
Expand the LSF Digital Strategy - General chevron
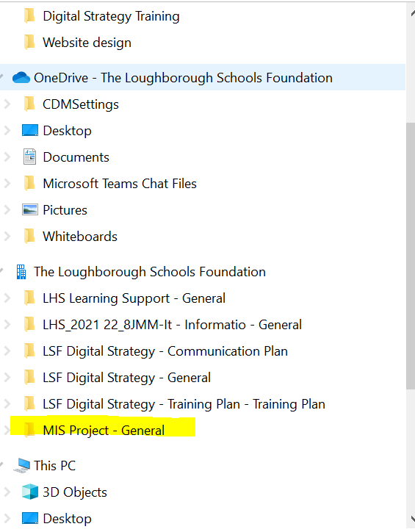coord(7,378)
